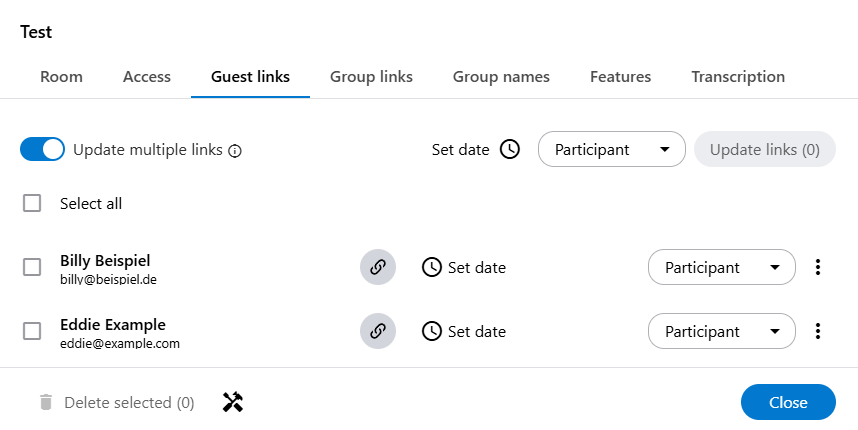The image size is (858, 430).
Task: Disable the Update multiple links toggle
Action: point(42,150)
